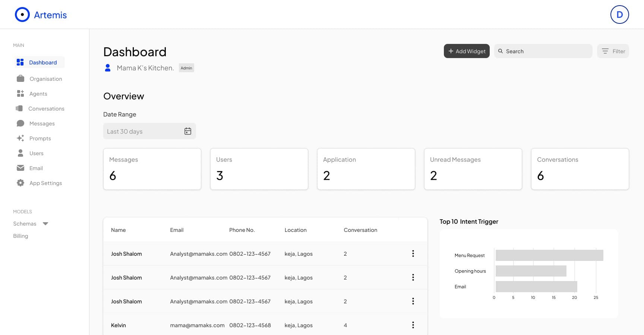This screenshot has width=644, height=335.
Task: Click the Search input field
Action: click(x=543, y=51)
